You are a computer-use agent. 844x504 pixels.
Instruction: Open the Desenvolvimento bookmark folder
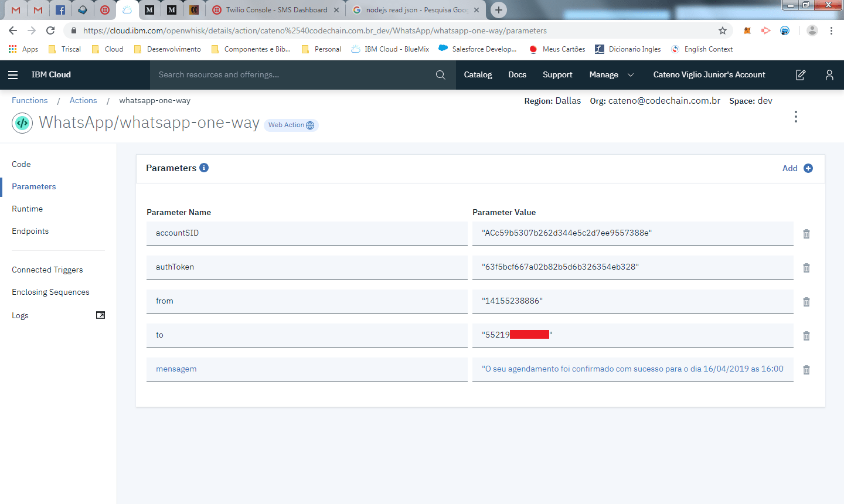click(167, 49)
